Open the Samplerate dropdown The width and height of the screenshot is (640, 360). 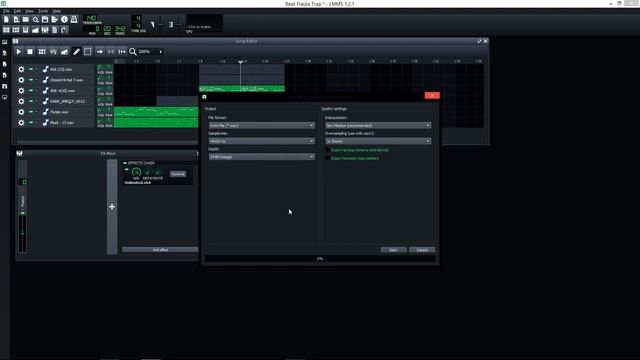tap(262, 141)
